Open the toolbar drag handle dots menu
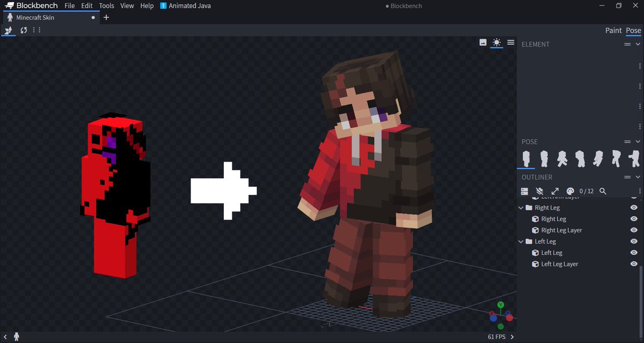Screen dimensions: 644x343 37,30
